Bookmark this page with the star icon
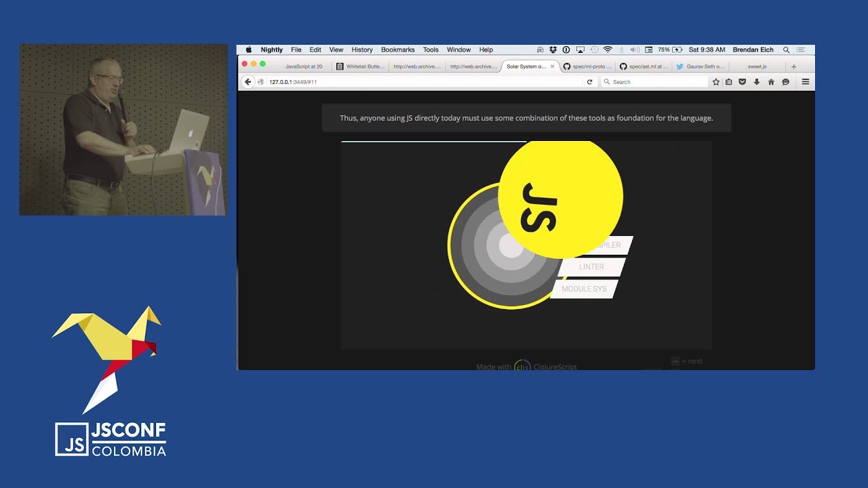The image size is (868, 488). [715, 82]
